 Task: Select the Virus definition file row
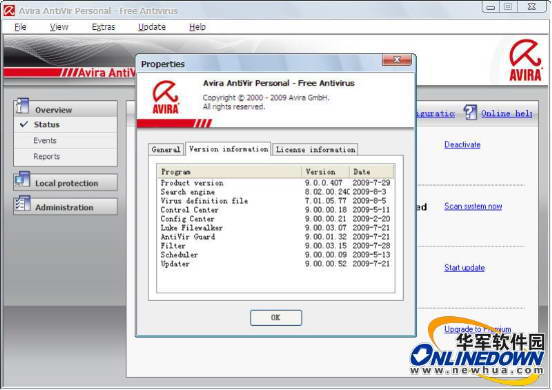(275, 201)
